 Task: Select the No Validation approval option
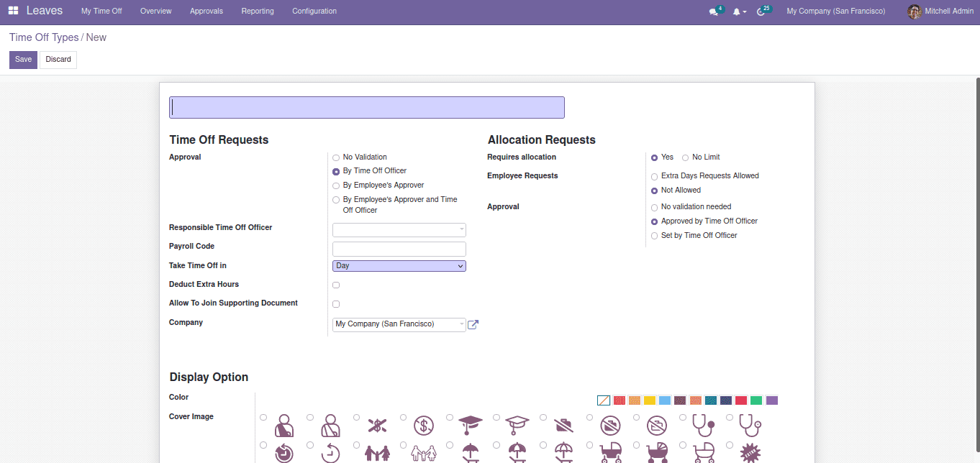click(x=336, y=157)
